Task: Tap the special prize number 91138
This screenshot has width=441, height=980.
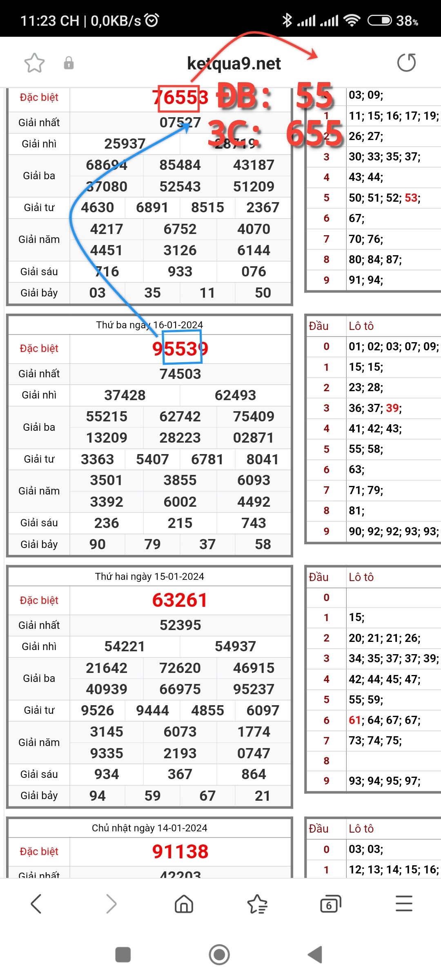Action: point(180,852)
